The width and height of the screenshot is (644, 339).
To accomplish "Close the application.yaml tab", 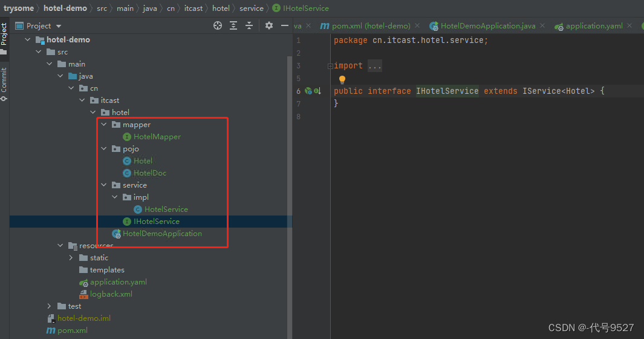I will pyautogui.click(x=629, y=25).
